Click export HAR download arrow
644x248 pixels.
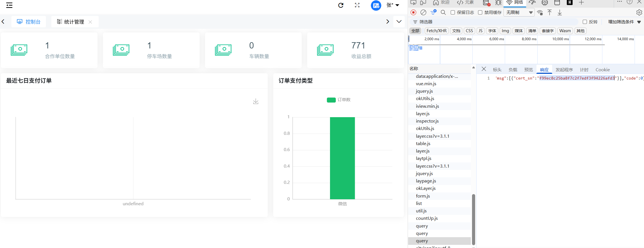tap(560, 13)
